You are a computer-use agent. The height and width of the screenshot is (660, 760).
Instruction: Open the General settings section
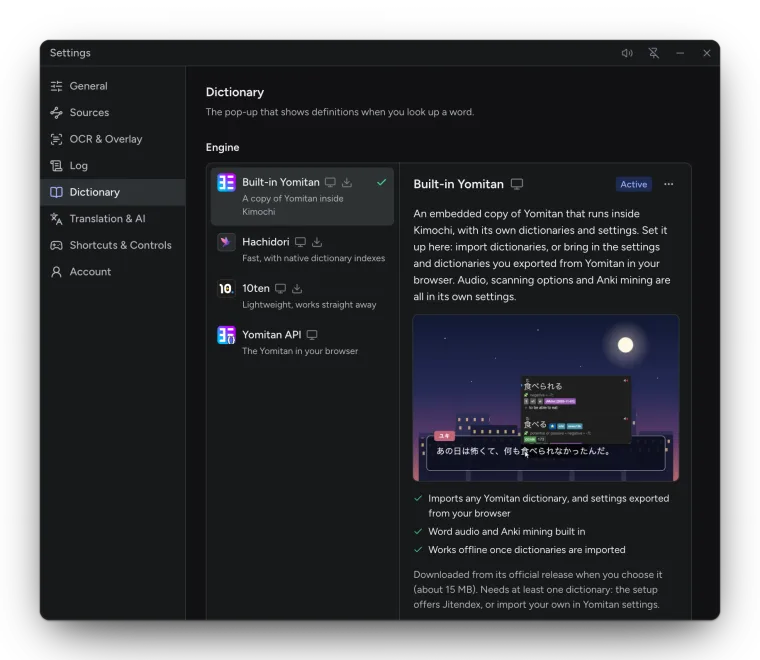(113, 86)
